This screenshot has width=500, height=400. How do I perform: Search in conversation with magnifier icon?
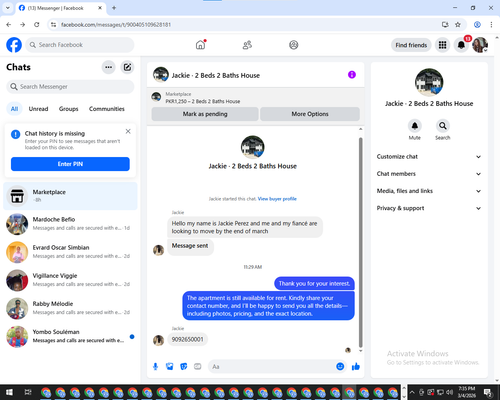tap(443, 126)
